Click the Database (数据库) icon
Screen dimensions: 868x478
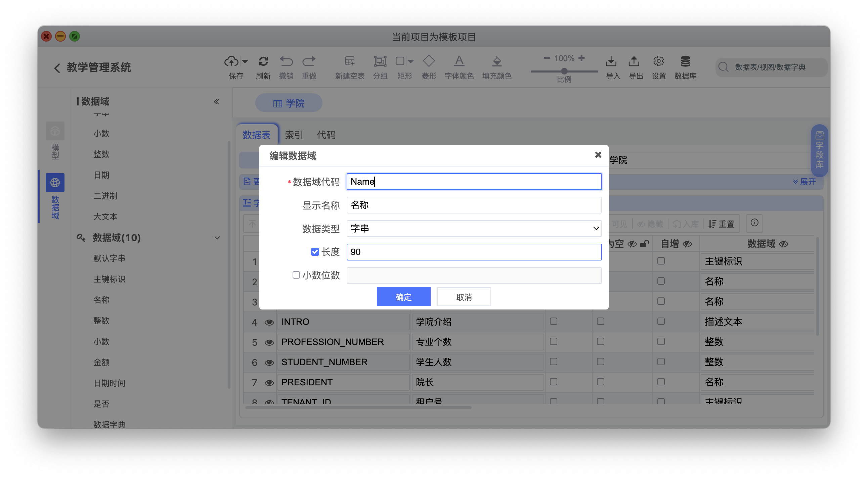point(685,61)
